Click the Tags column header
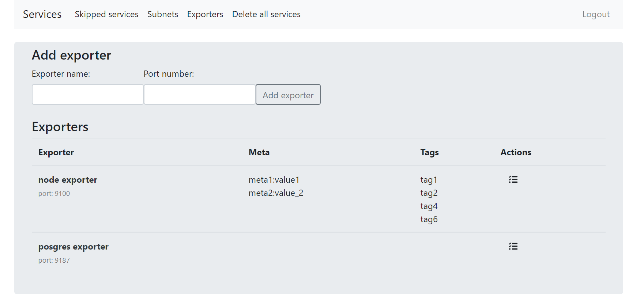Image resolution: width=644 pixels, height=308 pixels. pos(429,152)
